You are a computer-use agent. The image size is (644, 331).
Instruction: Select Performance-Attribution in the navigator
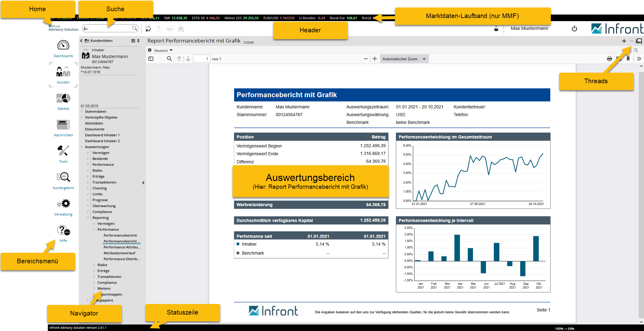(122, 247)
